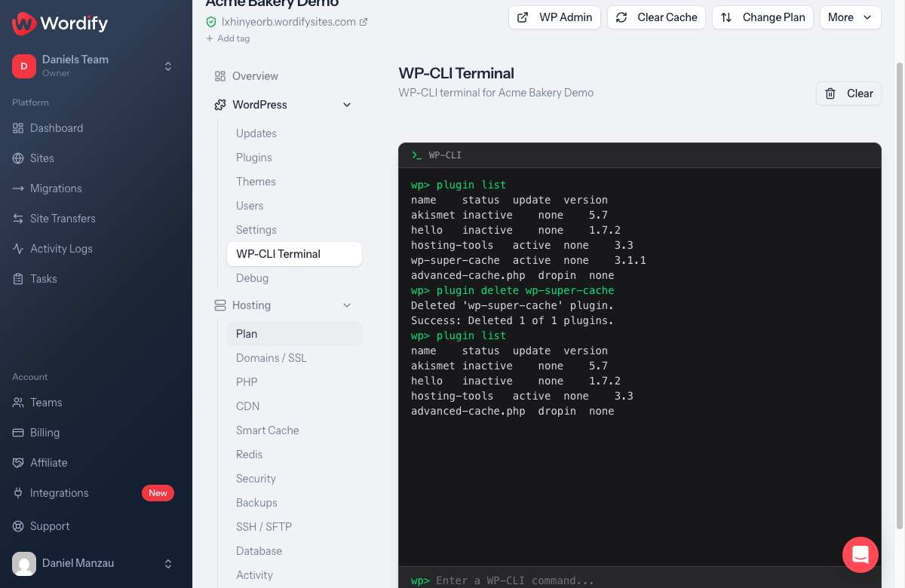905x588 pixels.
Task: Click the Activity Logs pulse icon
Action: [x=18, y=249]
